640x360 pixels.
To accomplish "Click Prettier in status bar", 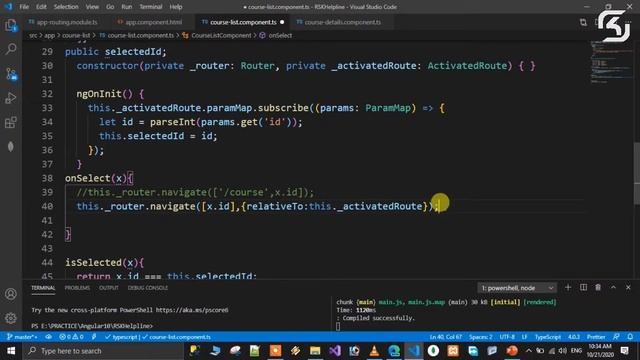I will click(x=596, y=337).
